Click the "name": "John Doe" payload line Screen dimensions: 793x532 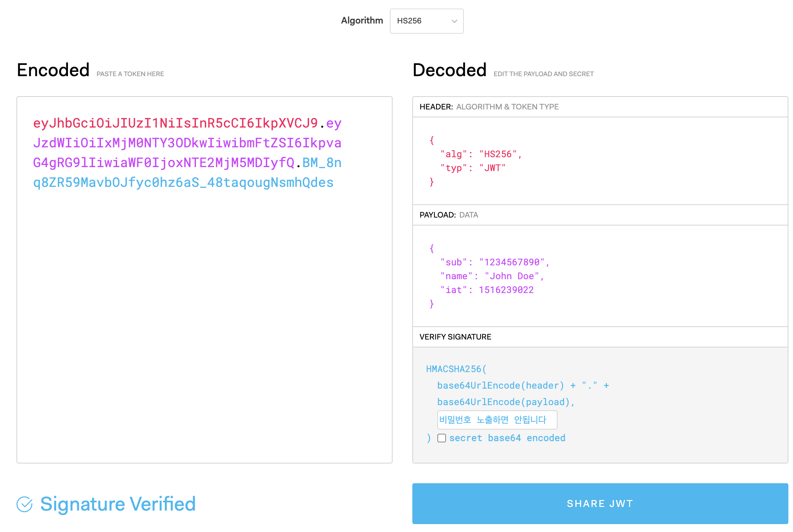pos(492,276)
